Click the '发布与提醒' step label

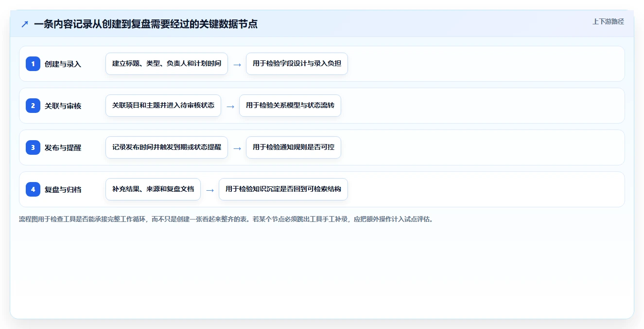click(63, 148)
